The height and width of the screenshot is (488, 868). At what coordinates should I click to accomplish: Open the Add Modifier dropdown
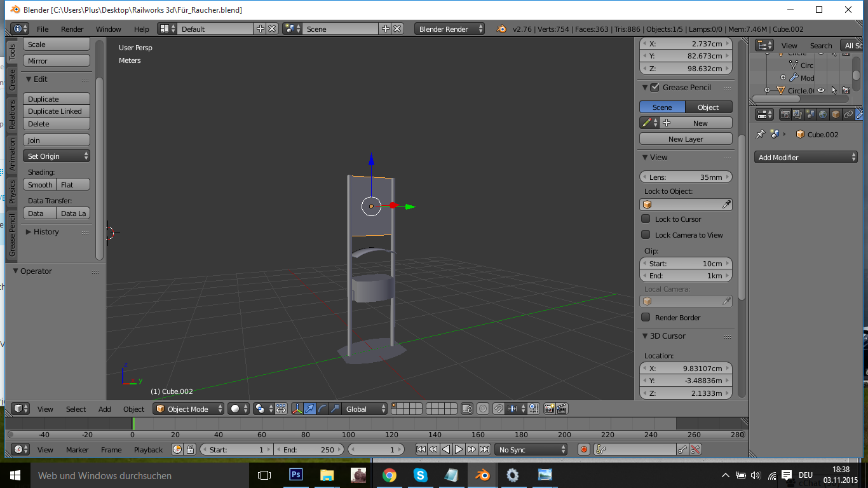(x=806, y=158)
